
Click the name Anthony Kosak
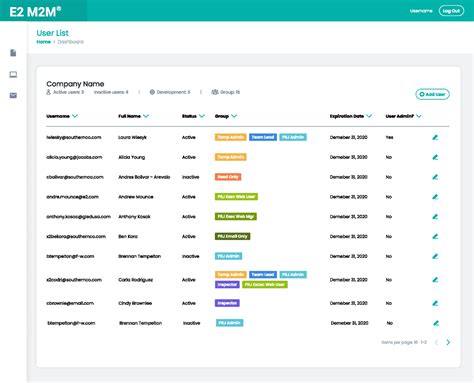tap(134, 217)
